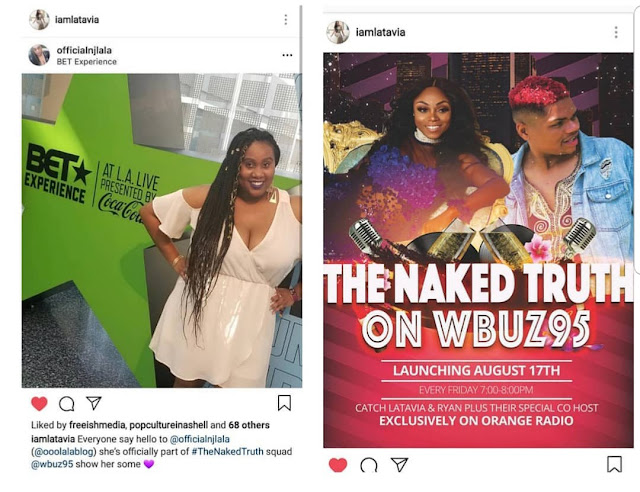Open comments on the BET Experience post

point(67,404)
